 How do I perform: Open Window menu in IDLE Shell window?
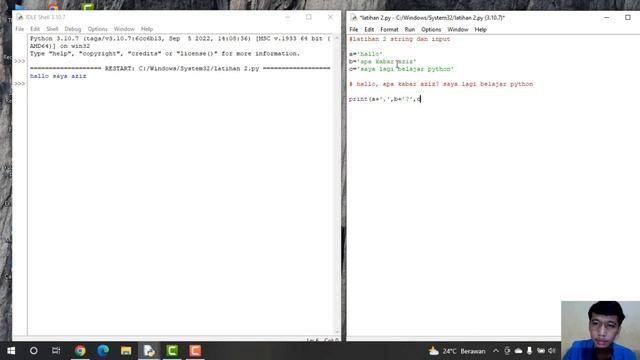coord(124,29)
